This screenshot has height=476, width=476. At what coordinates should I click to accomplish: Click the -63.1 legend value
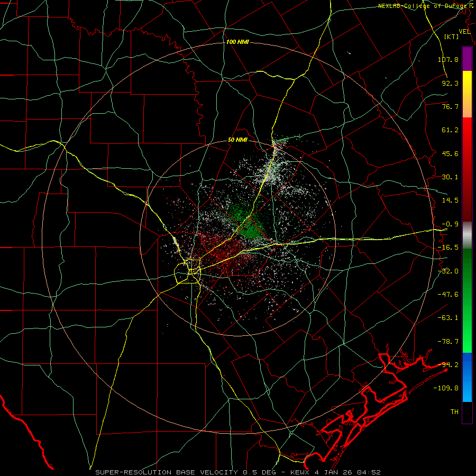click(448, 318)
